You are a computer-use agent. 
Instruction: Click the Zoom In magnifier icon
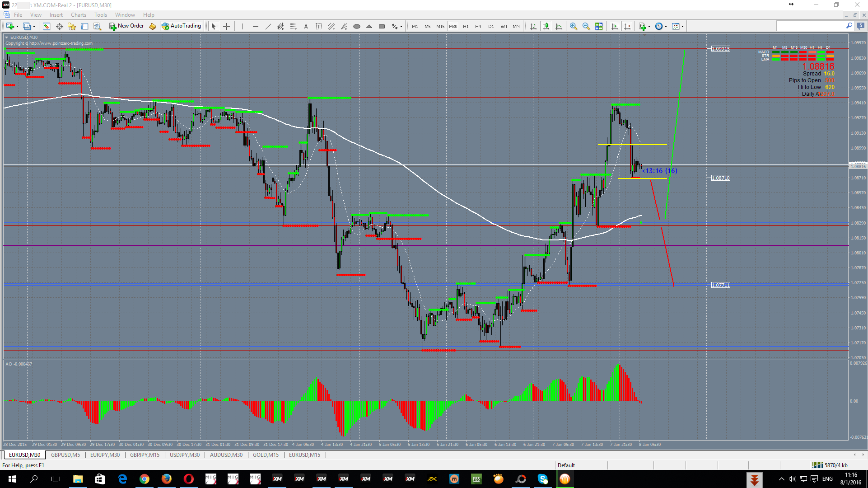point(573,26)
